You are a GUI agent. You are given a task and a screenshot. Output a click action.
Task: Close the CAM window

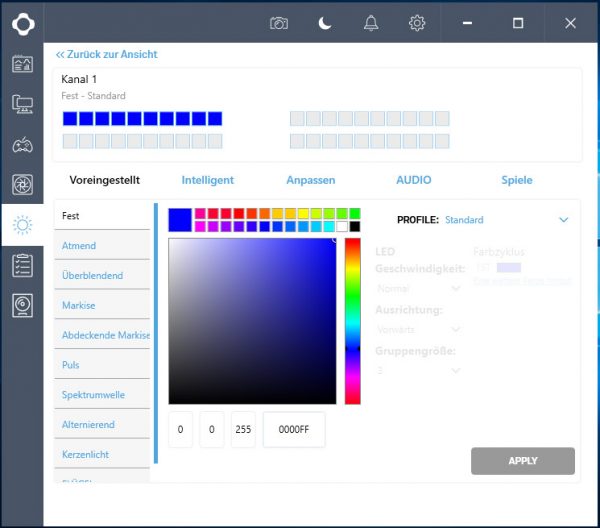point(570,23)
